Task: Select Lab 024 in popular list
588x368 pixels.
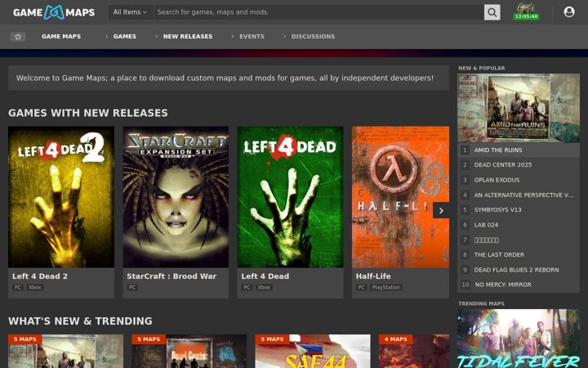Action: pos(519,225)
